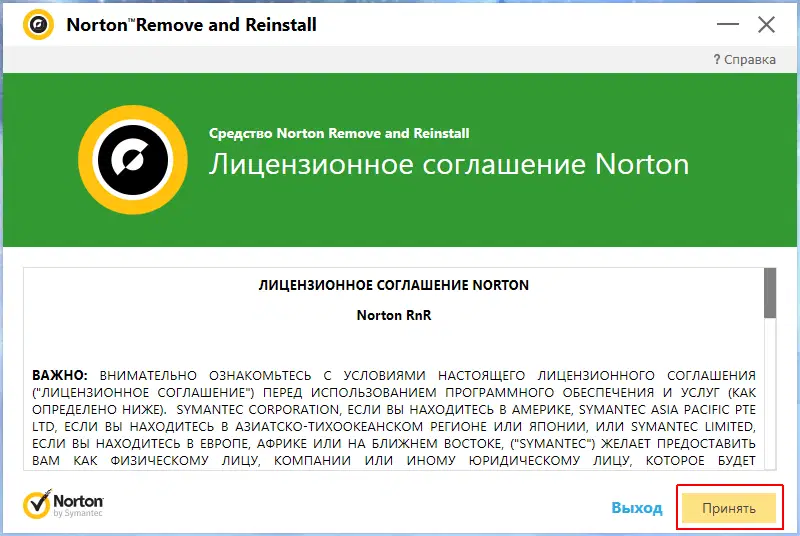This screenshot has height=536, width=800.
Task: Click the Norton icon in title bar
Action: tap(38, 24)
